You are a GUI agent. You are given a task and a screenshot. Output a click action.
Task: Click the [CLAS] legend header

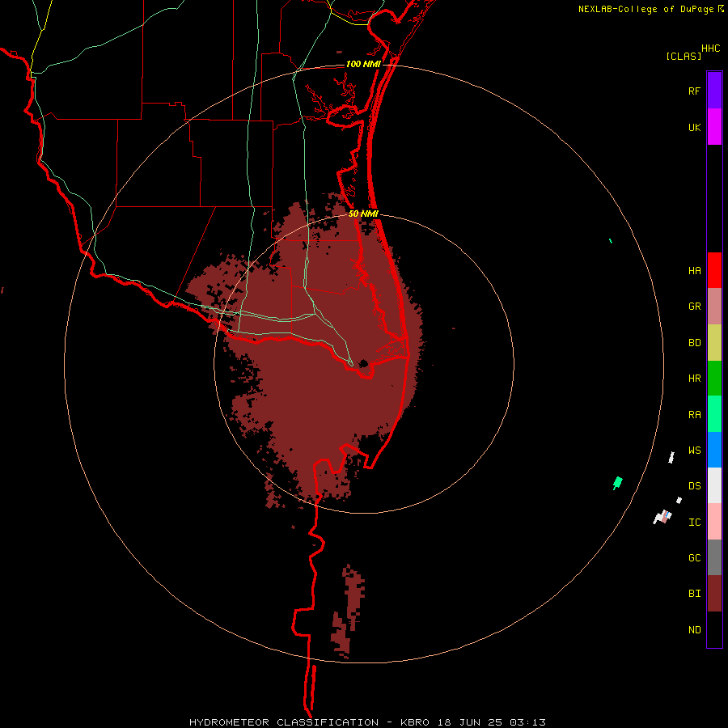point(684,56)
